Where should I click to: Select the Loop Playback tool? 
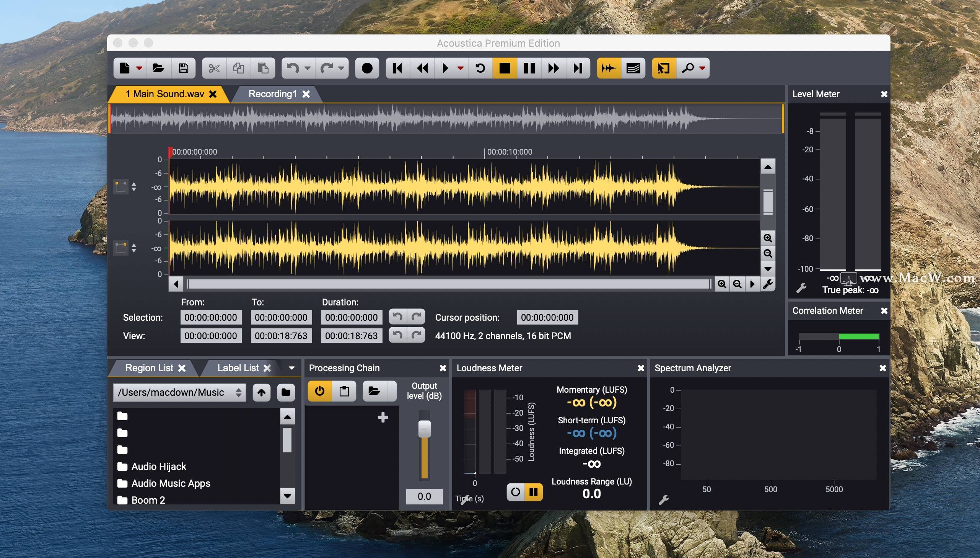click(480, 67)
